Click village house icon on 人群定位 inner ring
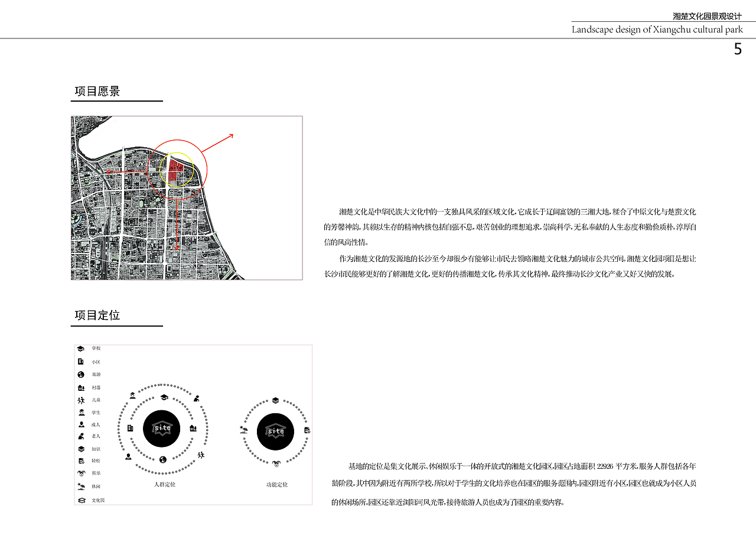Screen dimensions: 756x535 [193, 428]
